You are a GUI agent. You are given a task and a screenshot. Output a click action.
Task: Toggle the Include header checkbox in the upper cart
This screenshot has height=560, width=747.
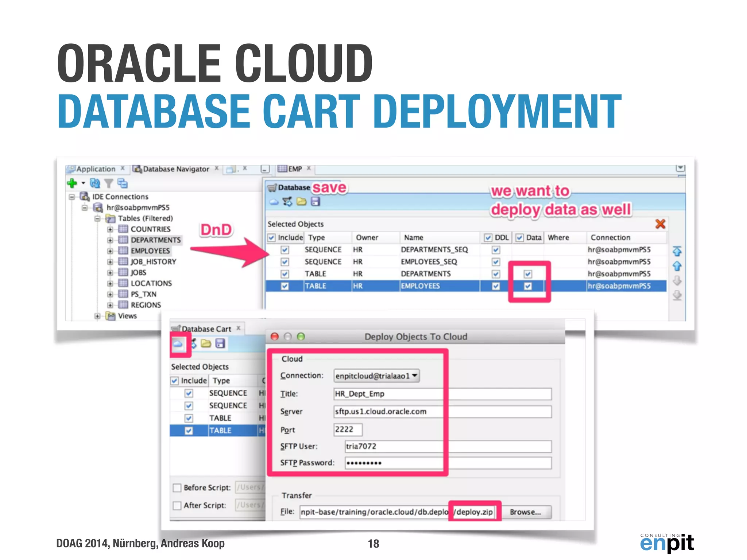click(271, 238)
